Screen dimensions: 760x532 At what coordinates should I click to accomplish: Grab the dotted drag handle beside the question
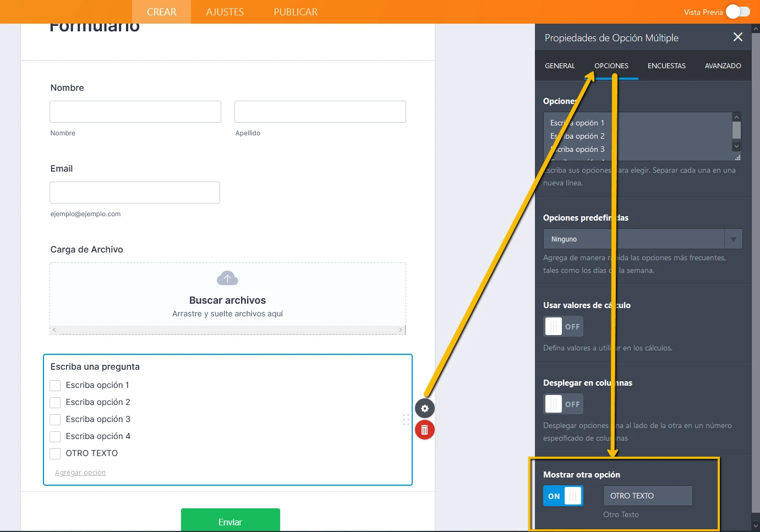point(406,420)
